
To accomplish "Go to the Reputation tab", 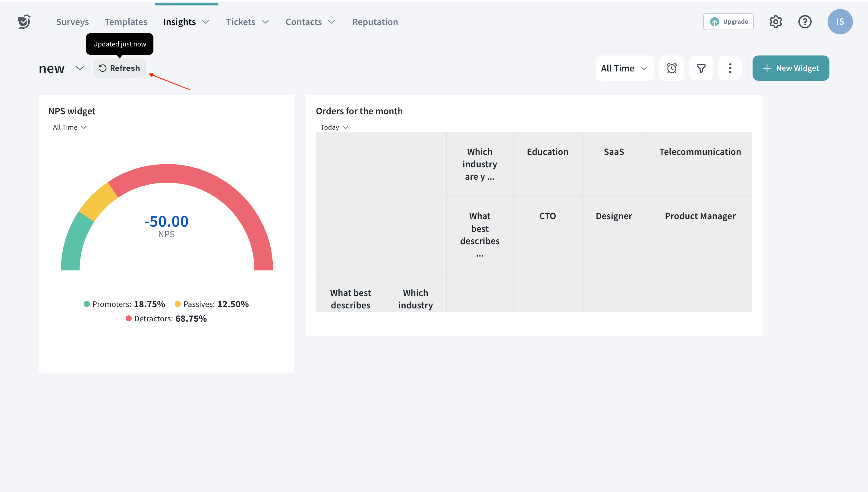I will pyautogui.click(x=375, y=22).
